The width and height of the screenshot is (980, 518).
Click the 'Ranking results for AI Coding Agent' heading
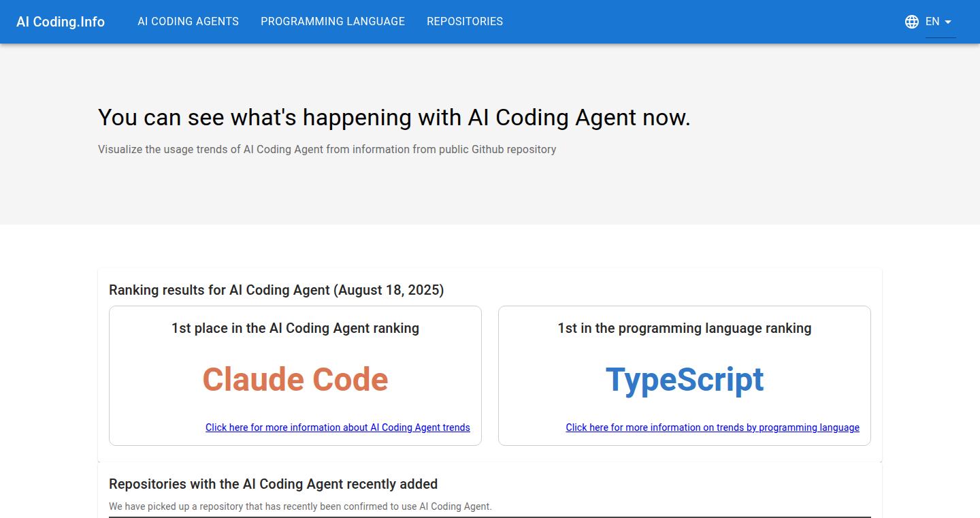276,290
